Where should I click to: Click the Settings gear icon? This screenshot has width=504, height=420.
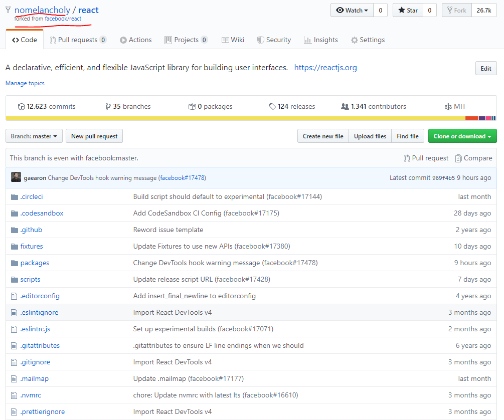(354, 40)
